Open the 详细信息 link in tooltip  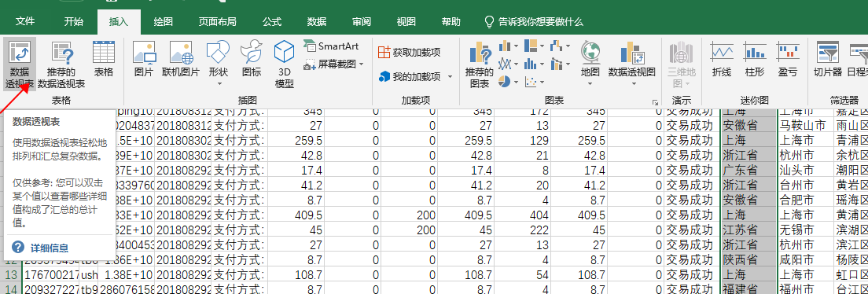tap(49, 248)
